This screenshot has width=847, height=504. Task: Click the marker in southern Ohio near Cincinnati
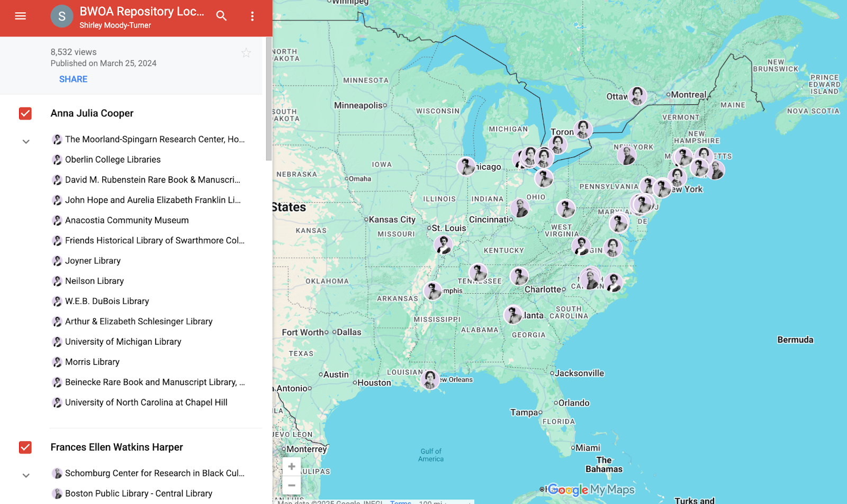click(519, 208)
